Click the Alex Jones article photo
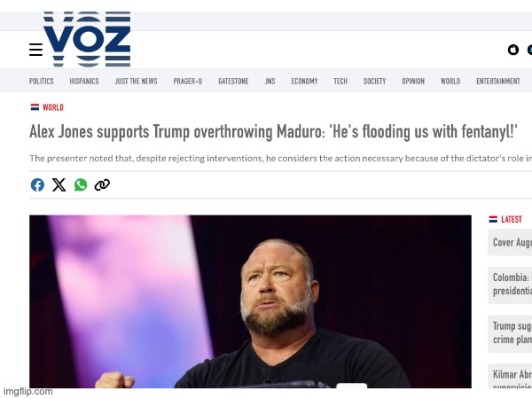 pos(250,301)
